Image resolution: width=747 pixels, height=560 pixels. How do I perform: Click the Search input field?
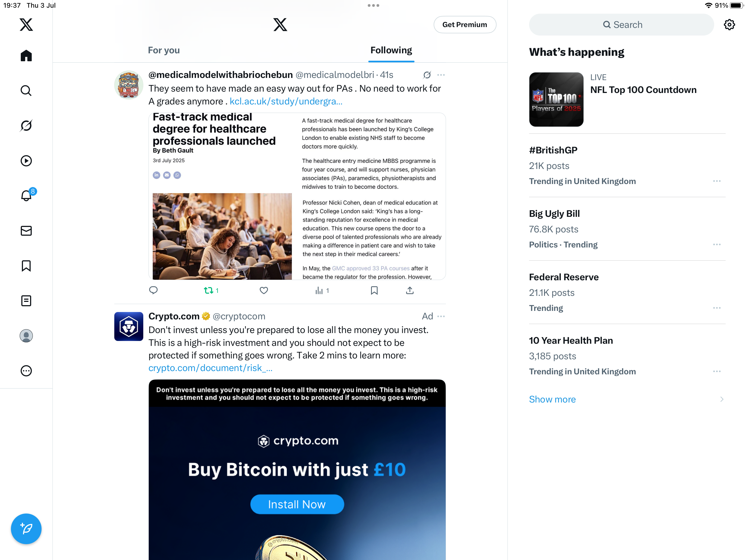click(x=621, y=25)
